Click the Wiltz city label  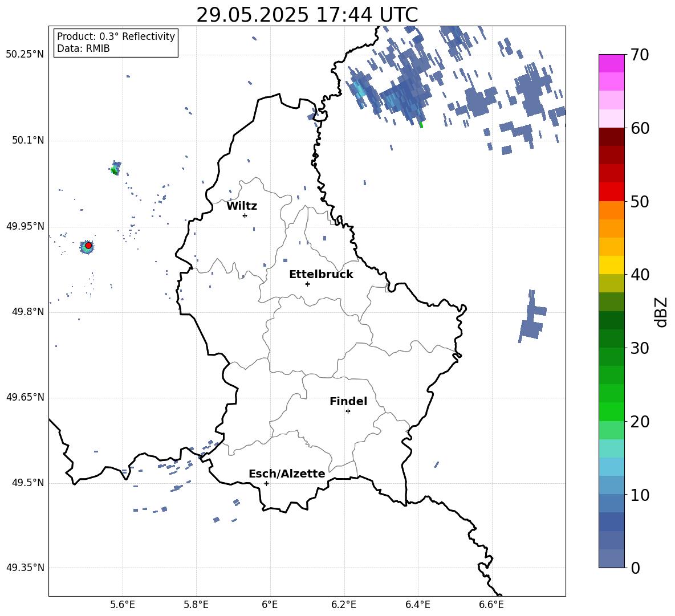[242, 206]
